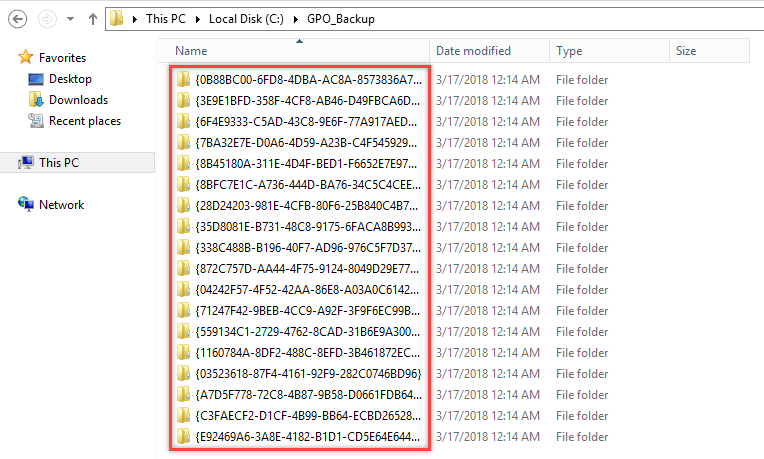Viewport: 764px width, 459px height.
Task: Click the Back navigation arrow
Action: point(18,19)
